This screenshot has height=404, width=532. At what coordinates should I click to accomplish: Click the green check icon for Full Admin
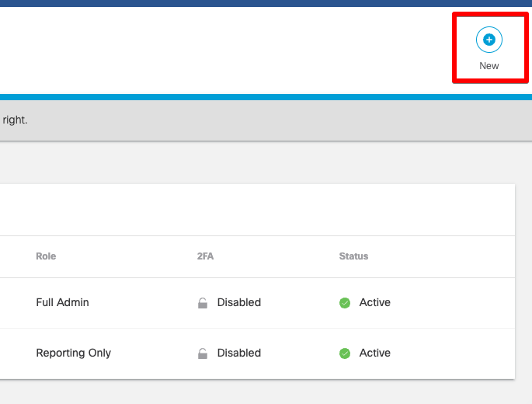tap(345, 303)
